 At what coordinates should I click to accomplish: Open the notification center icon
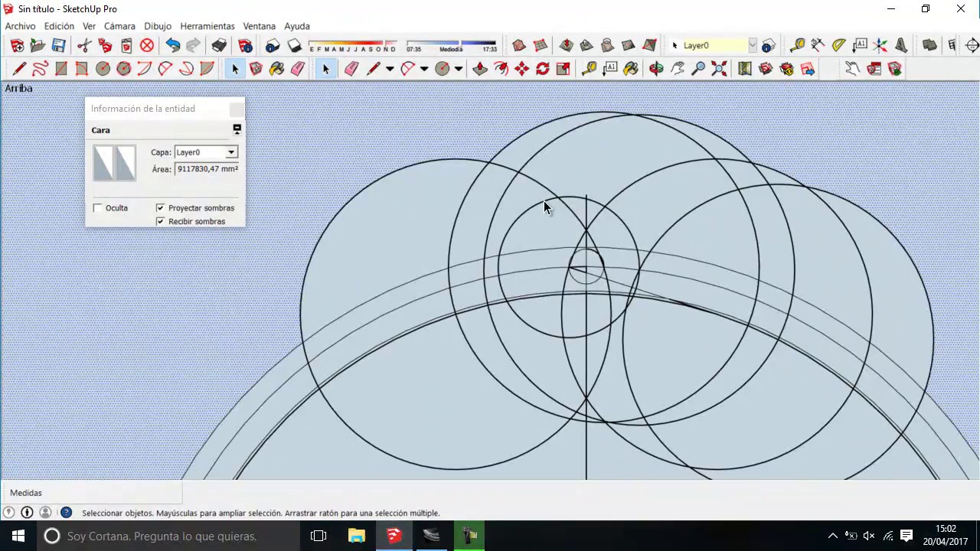pos(906,536)
